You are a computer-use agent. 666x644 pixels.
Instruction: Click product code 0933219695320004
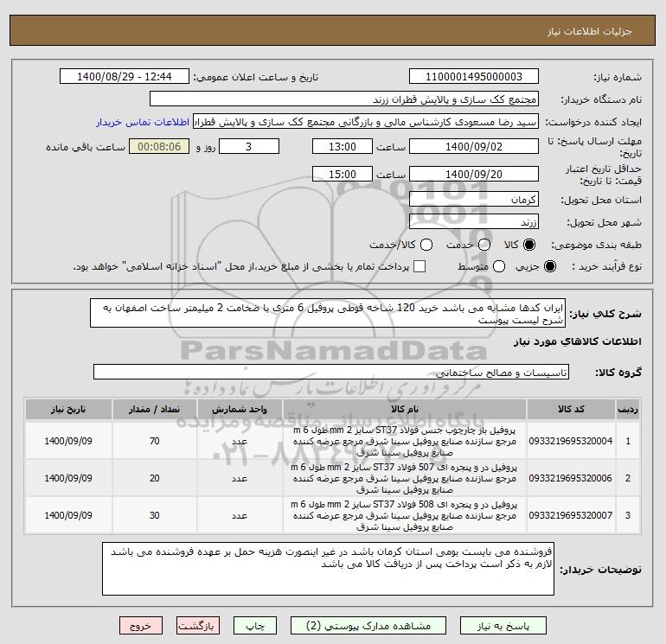point(571,441)
